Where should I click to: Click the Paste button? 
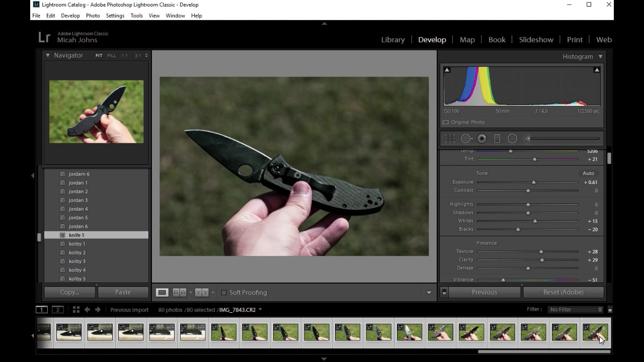[123, 292]
